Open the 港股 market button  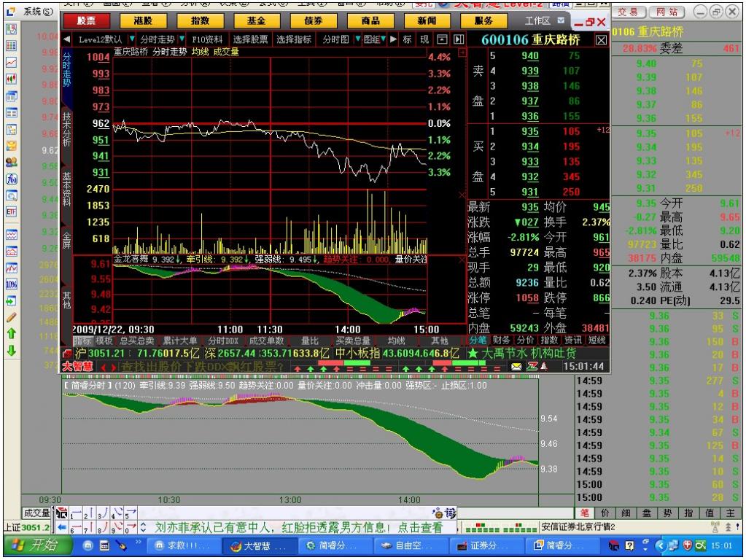[x=143, y=21]
